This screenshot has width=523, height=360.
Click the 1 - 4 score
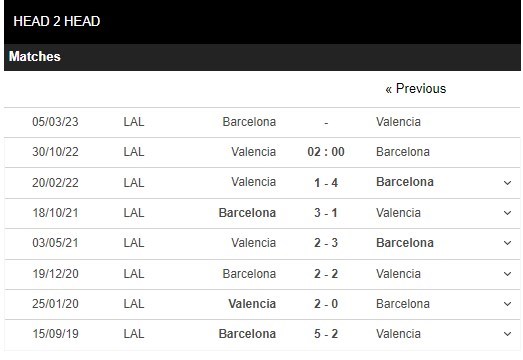[x=326, y=183]
